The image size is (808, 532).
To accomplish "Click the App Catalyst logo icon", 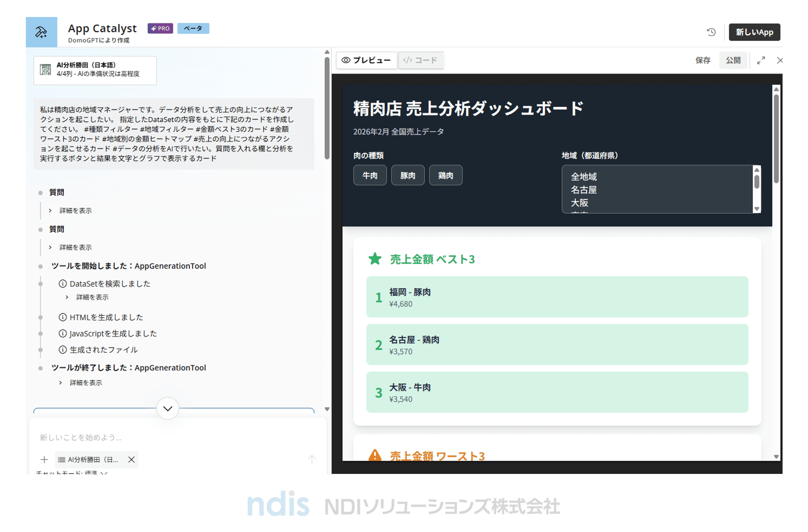I will 42,32.
